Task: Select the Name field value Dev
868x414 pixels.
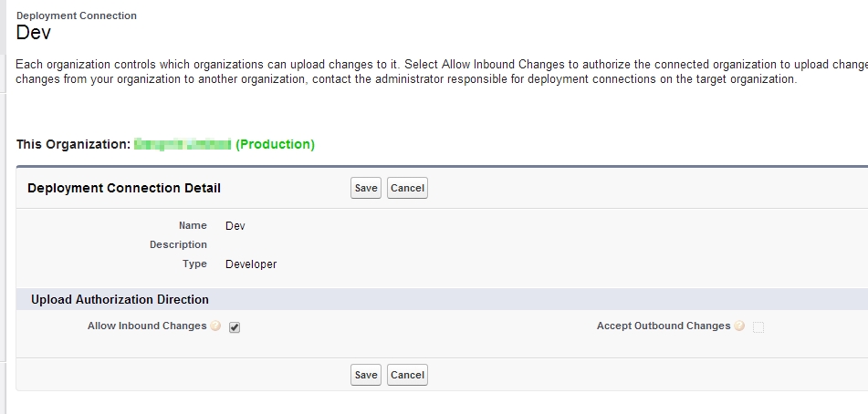Action: coord(235,225)
